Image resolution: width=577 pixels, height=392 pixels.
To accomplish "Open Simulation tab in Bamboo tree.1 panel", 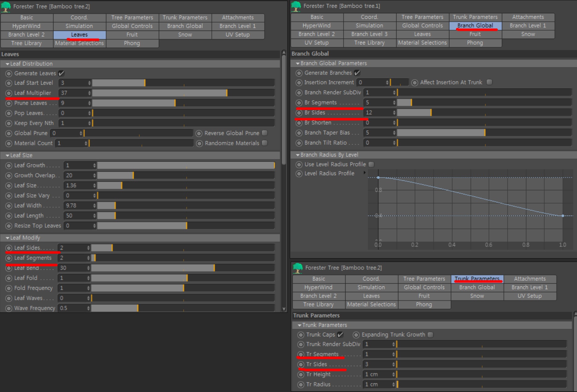I will [x=369, y=26].
